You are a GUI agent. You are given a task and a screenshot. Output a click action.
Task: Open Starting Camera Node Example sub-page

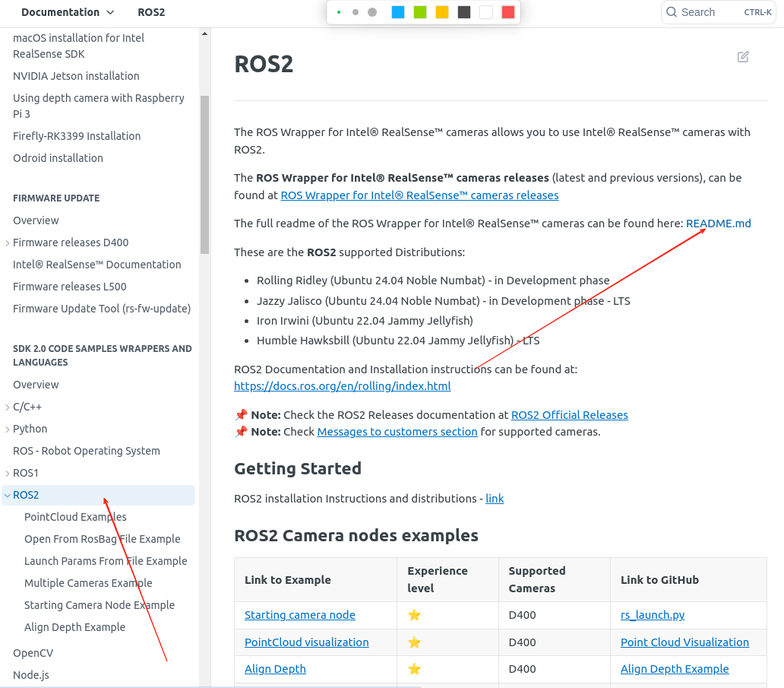click(100, 605)
